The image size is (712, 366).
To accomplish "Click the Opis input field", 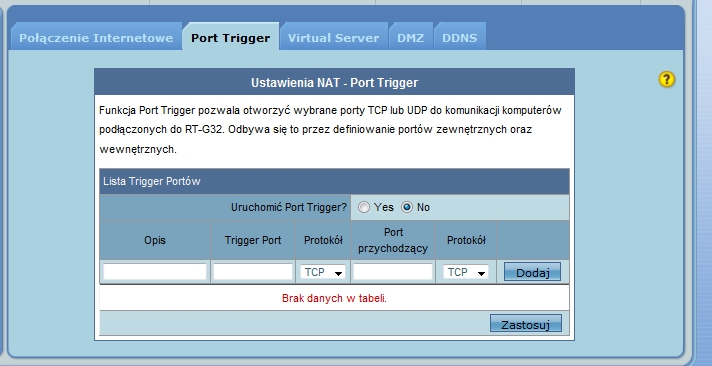I will point(155,272).
